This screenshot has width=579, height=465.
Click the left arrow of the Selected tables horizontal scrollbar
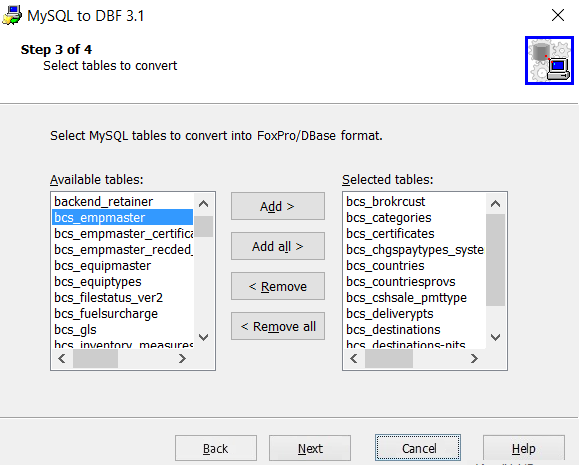pyautogui.click(x=354, y=359)
